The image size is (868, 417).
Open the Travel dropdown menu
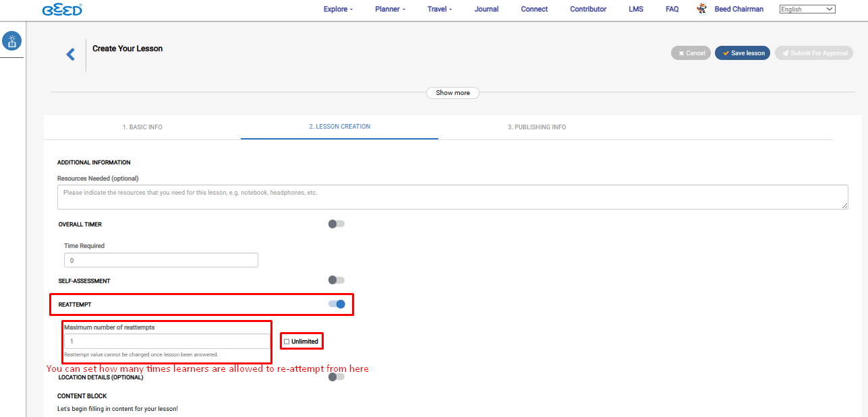point(440,9)
